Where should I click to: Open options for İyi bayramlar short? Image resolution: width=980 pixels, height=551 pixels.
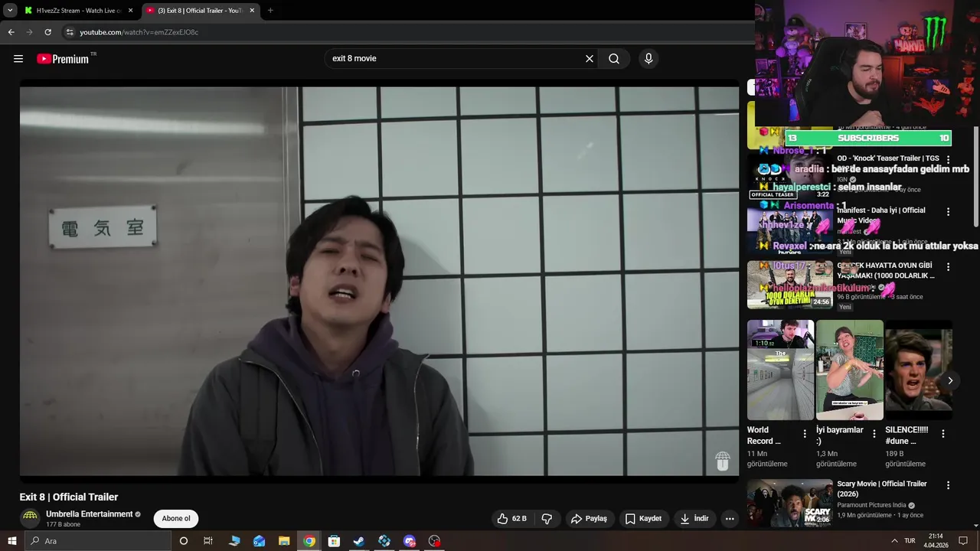click(874, 434)
